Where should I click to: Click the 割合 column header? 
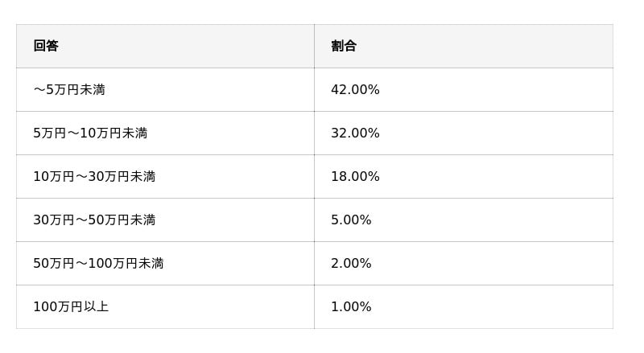(x=344, y=46)
